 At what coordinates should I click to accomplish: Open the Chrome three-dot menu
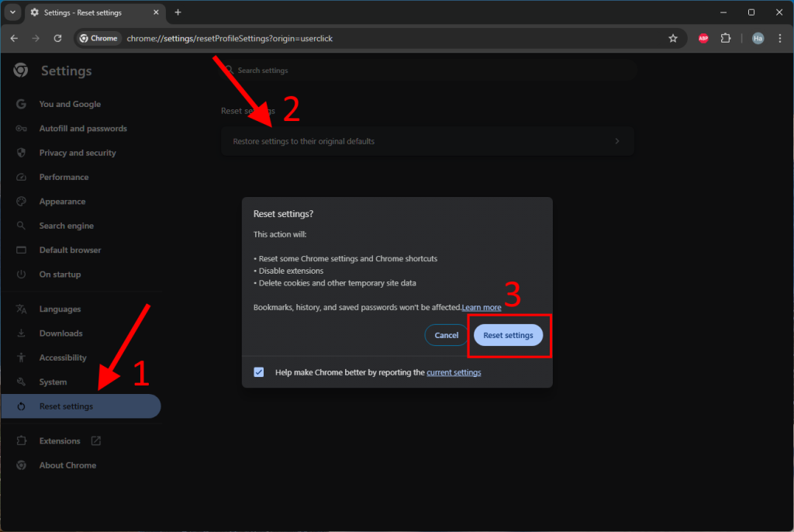pos(780,38)
